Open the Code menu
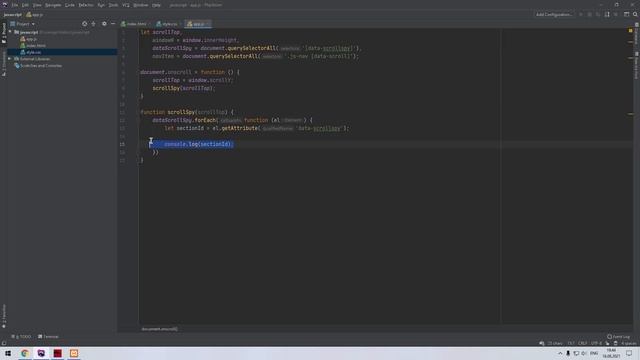Image resolution: width=640 pixels, height=360 pixels. coord(70,5)
